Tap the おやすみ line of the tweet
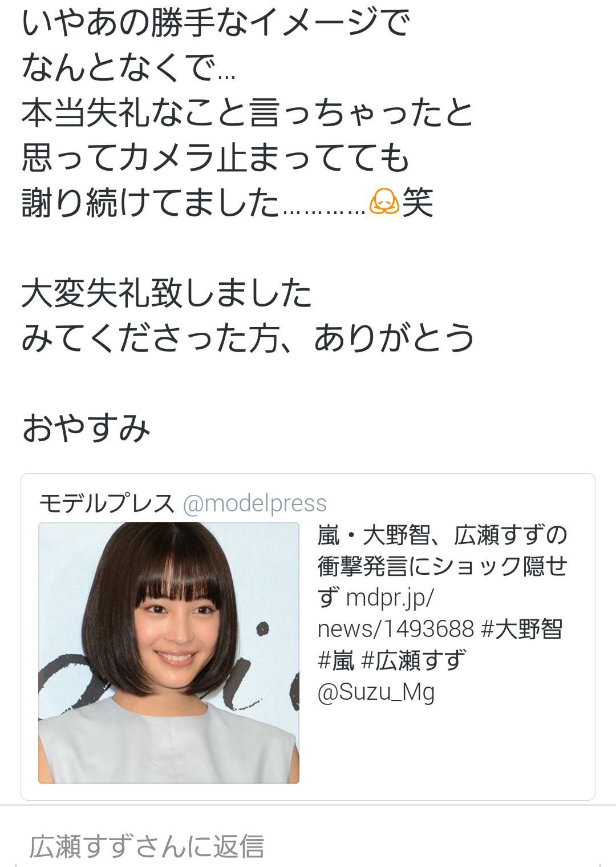 coord(86,428)
